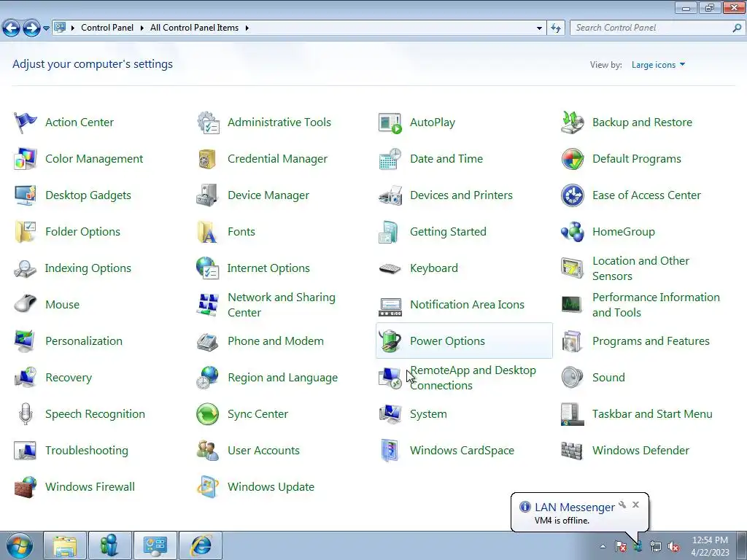The image size is (747, 560).
Task: Refresh the Control Panel view
Action: (x=555, y=28)
